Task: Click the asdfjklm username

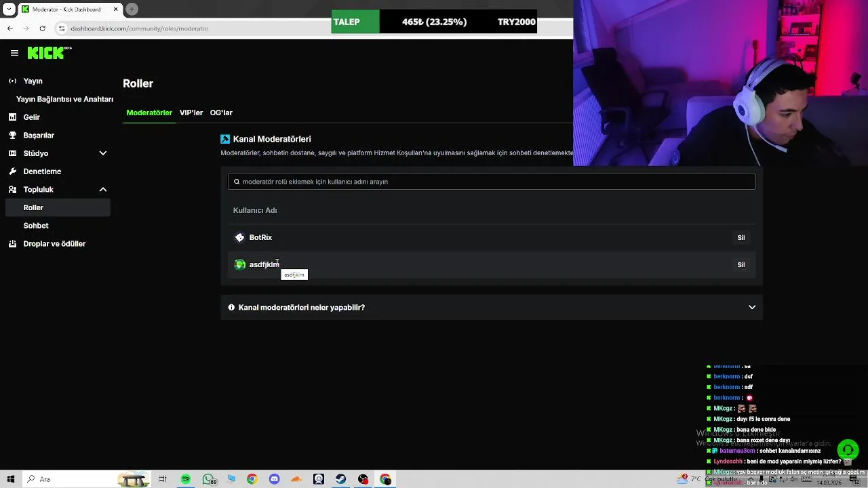Action: tap(264, 264)
